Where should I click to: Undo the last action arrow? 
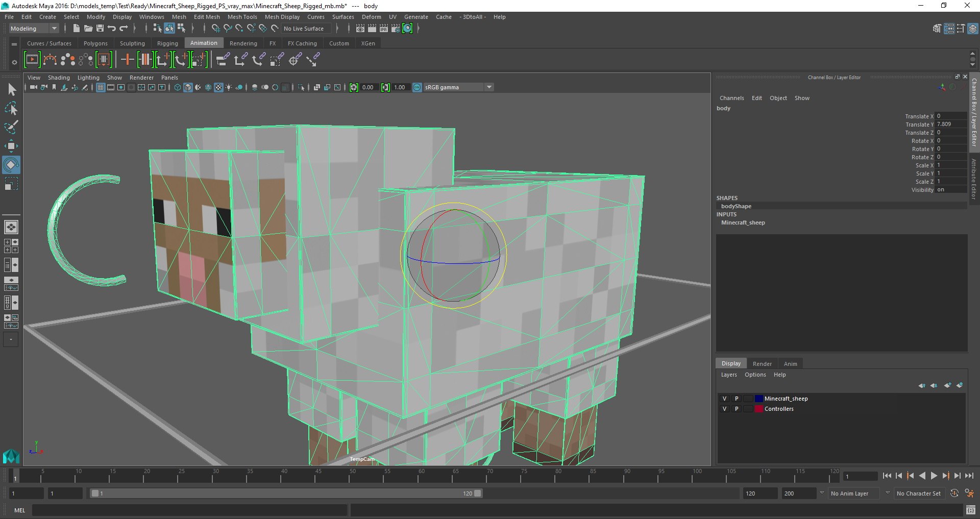112,29
